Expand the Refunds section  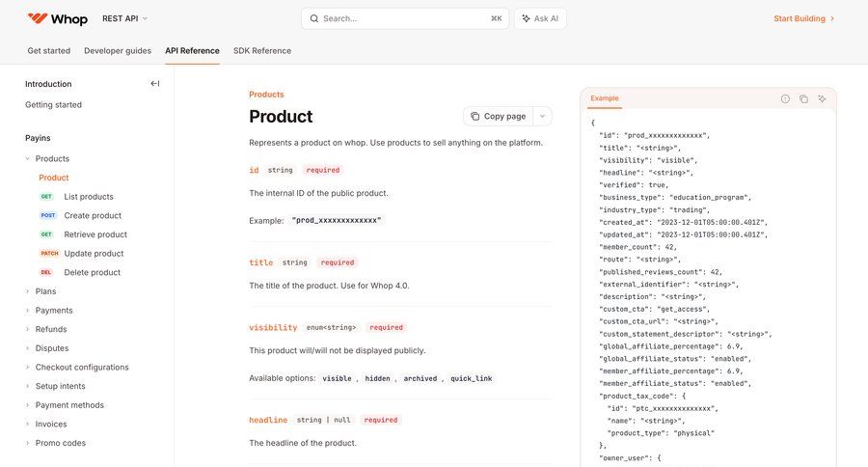pyautogui.click(x=27, y=329)
